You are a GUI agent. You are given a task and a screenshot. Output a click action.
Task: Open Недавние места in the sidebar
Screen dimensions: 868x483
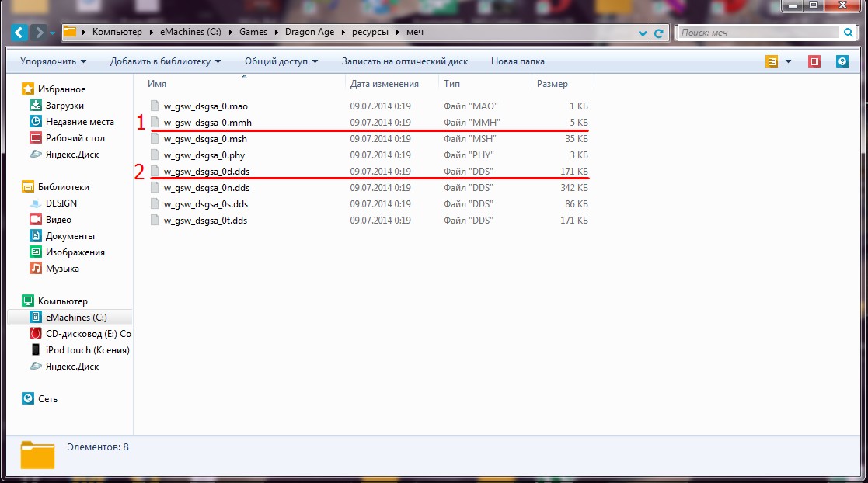coord(80,122)
